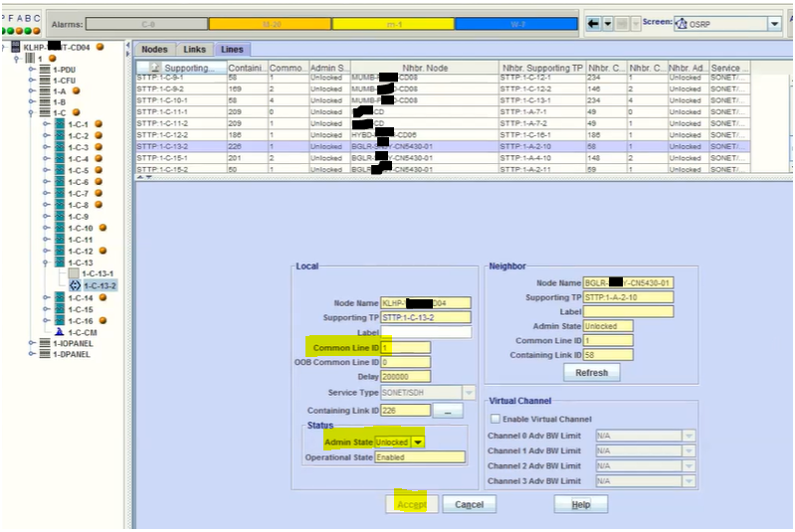
Task: Open the Screen OSRP dropdown arrow
Action: pos(774,24)
